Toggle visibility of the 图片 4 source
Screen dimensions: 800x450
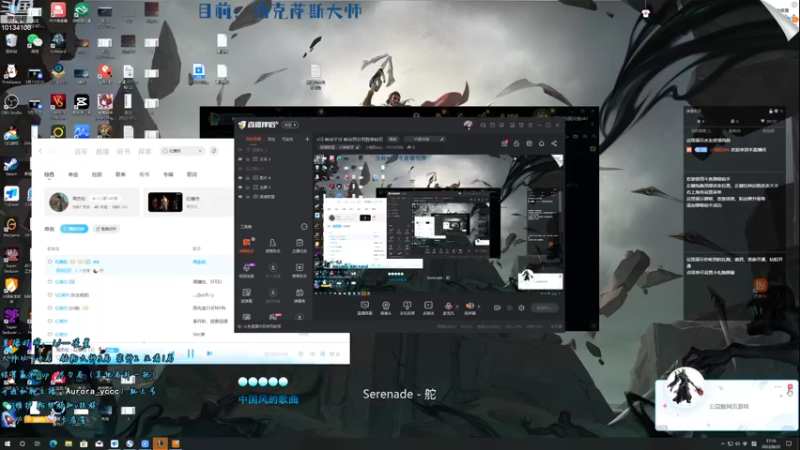point(240,178)
